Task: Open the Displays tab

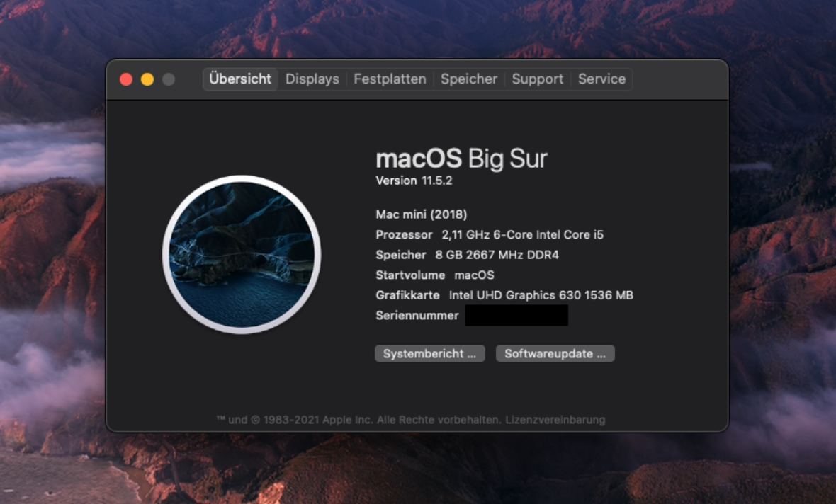Action: pyautogui.click(x=312, y=79)
